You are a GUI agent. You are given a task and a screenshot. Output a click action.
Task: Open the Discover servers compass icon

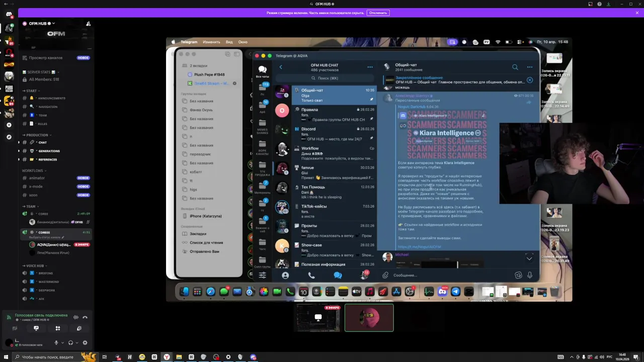[x=9, y=137]
